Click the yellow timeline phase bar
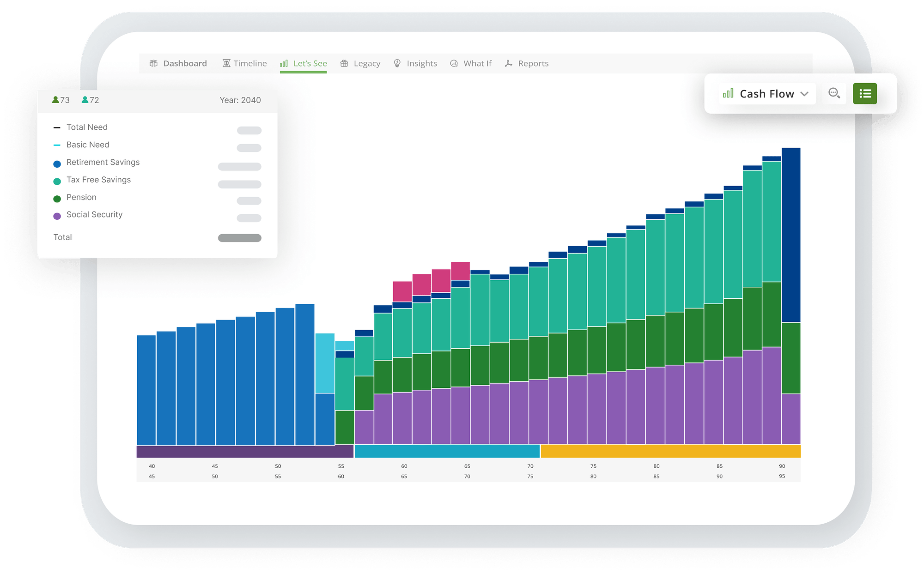This screenshot has width=924, height=574. [x=670, y=451]
